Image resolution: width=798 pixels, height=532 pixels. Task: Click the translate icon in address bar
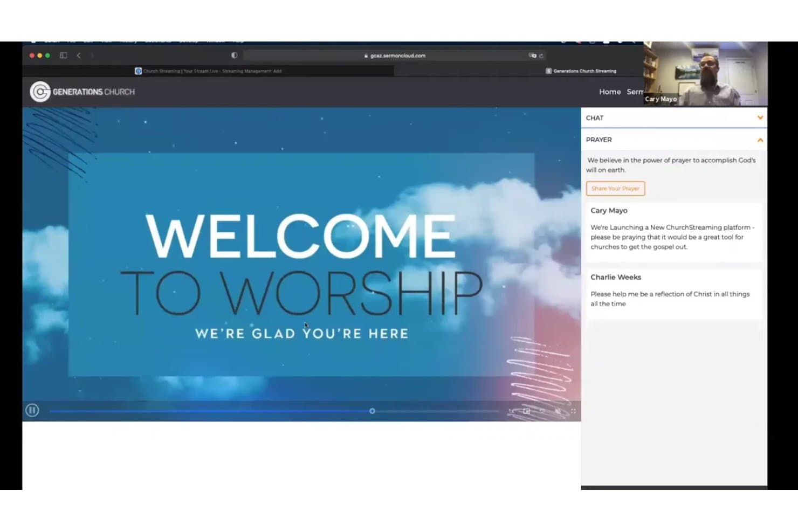click(x=532, y=56)
